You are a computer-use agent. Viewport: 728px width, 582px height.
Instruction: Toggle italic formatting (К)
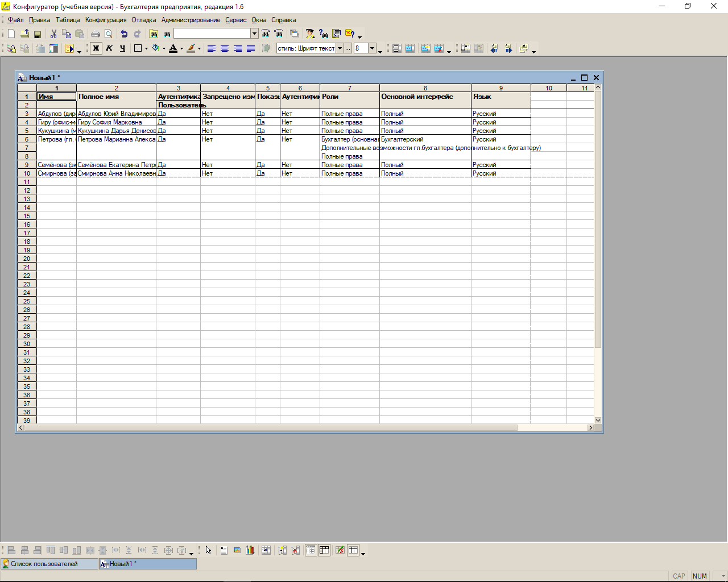pos(109,48)
